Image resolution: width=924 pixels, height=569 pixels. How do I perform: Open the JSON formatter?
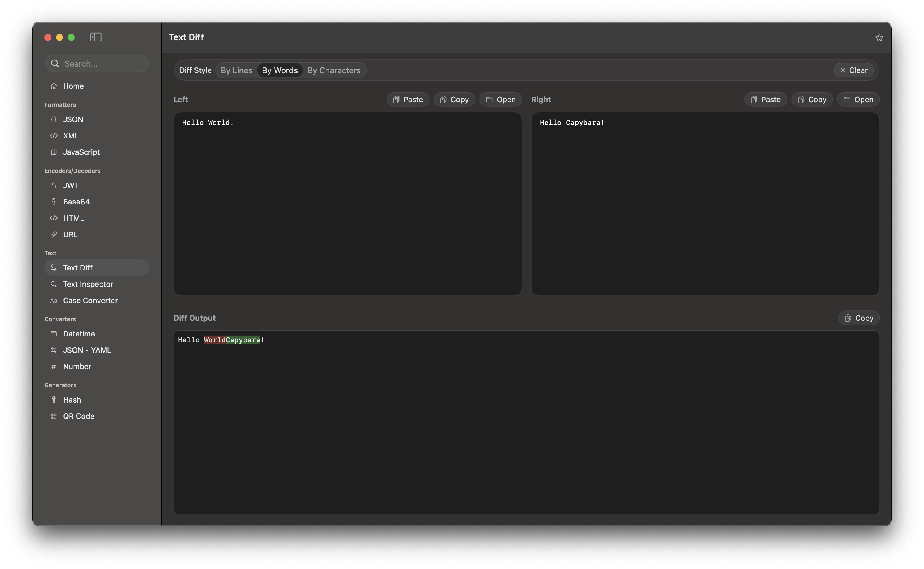(73, 119)
